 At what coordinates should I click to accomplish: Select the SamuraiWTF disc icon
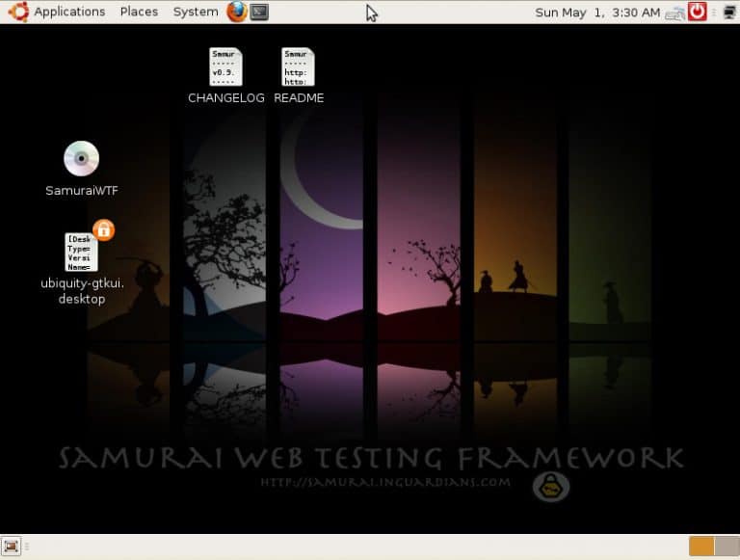[81, 159]
